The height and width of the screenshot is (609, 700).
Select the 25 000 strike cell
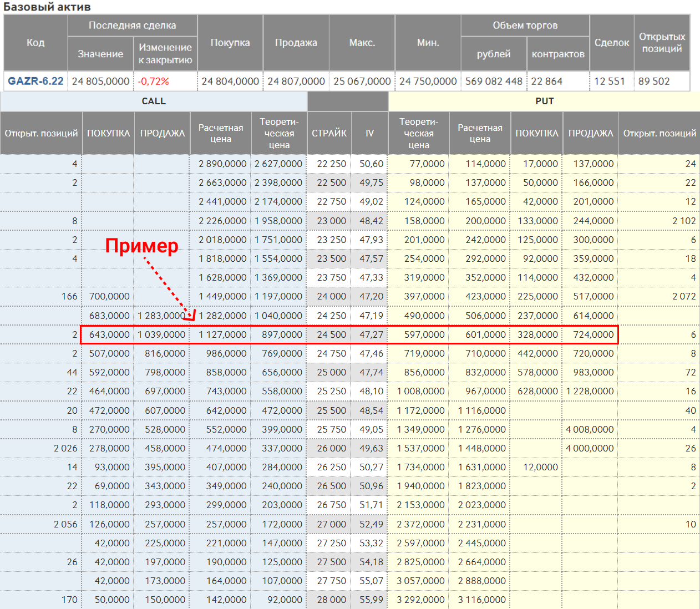tap(331, 372)
